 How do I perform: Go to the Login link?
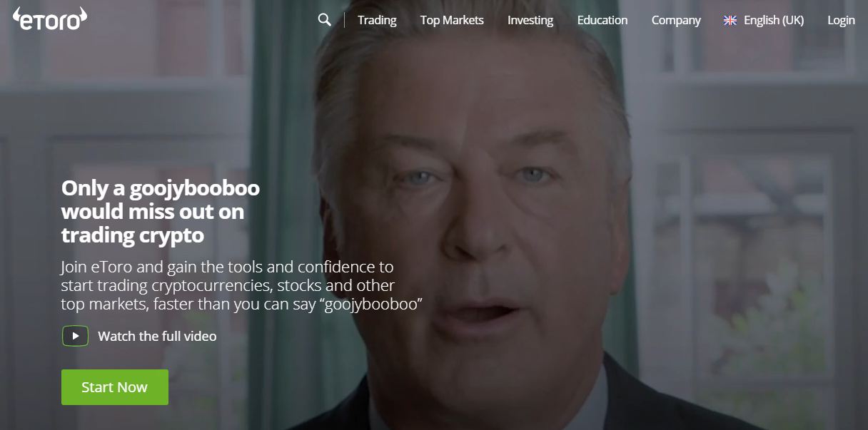pos(841,20)
